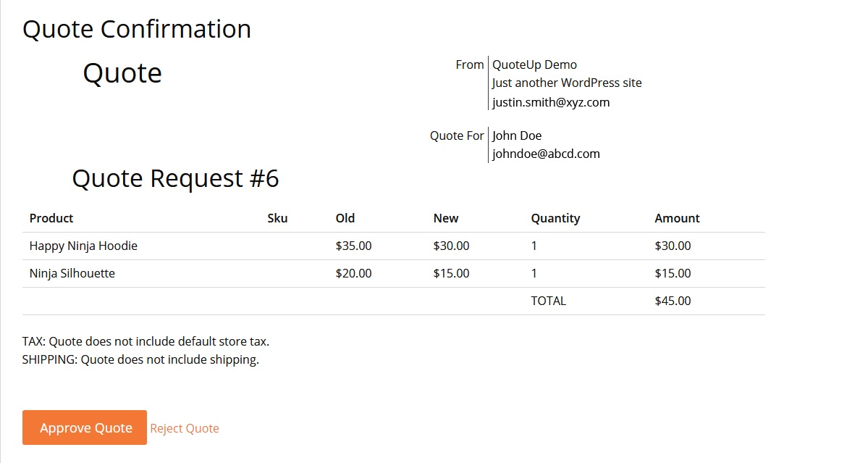Click the New price column header
This screenshot has width=868, height=463.
click(x=446, y=218)
